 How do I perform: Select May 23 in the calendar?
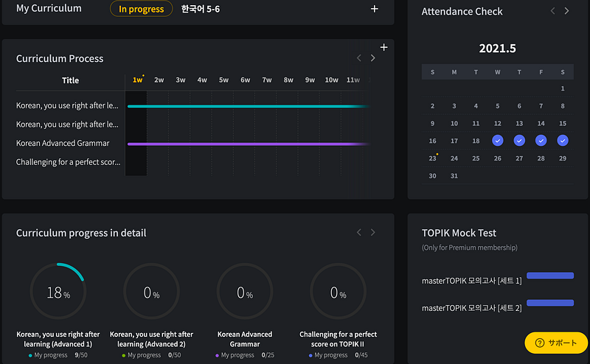click(x=432, y=158)
